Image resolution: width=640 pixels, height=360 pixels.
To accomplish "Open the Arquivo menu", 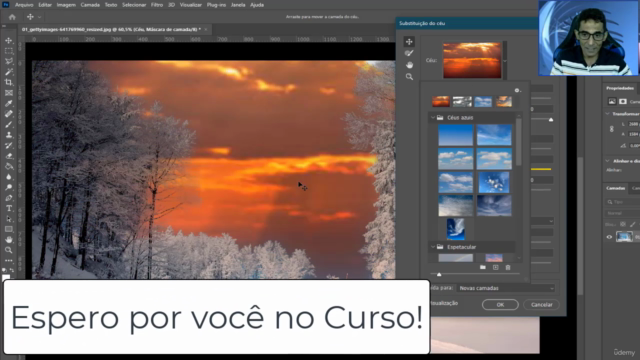I will (x=24, y=5).
